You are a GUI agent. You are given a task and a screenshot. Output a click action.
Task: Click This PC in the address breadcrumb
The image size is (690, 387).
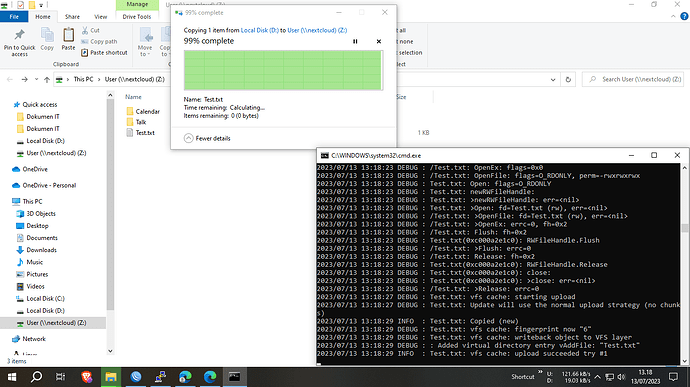click(83, 79)
